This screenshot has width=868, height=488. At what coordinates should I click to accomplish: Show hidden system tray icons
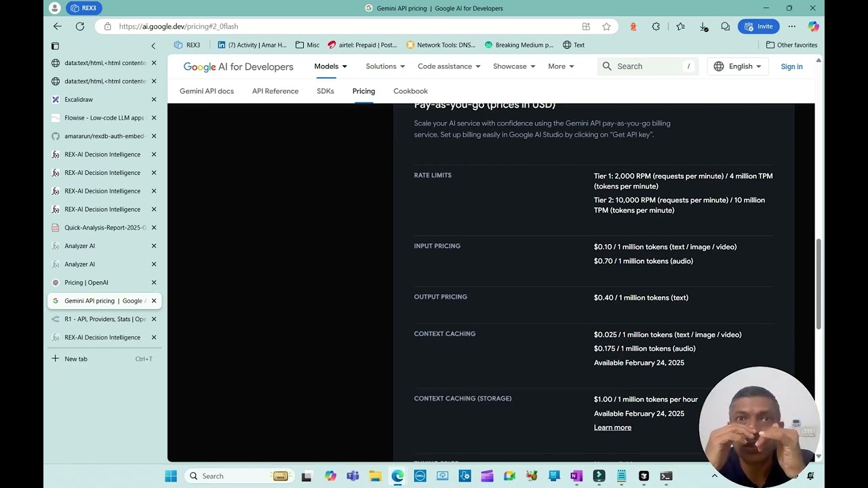tap(714, 476)
